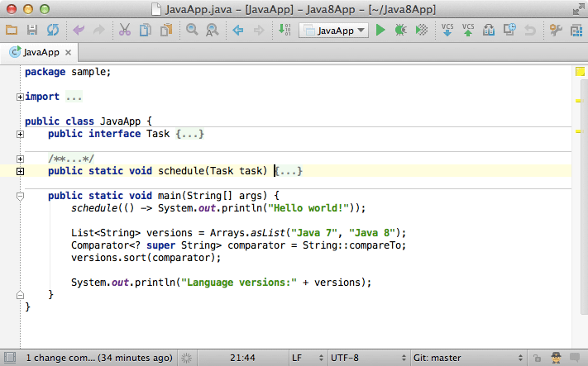
Task: Click the background tasks spinner icon
Action: pyautogui.click(x=186, y=358)
